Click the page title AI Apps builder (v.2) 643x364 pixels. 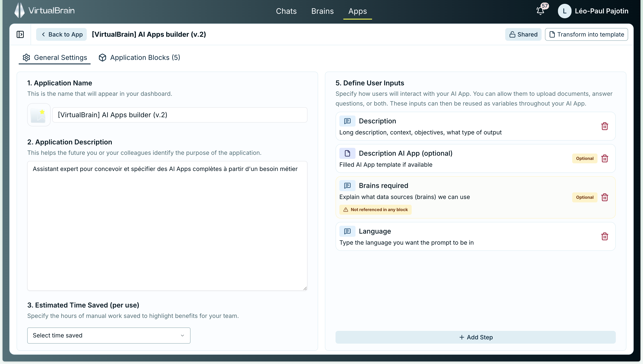(149, 34)
